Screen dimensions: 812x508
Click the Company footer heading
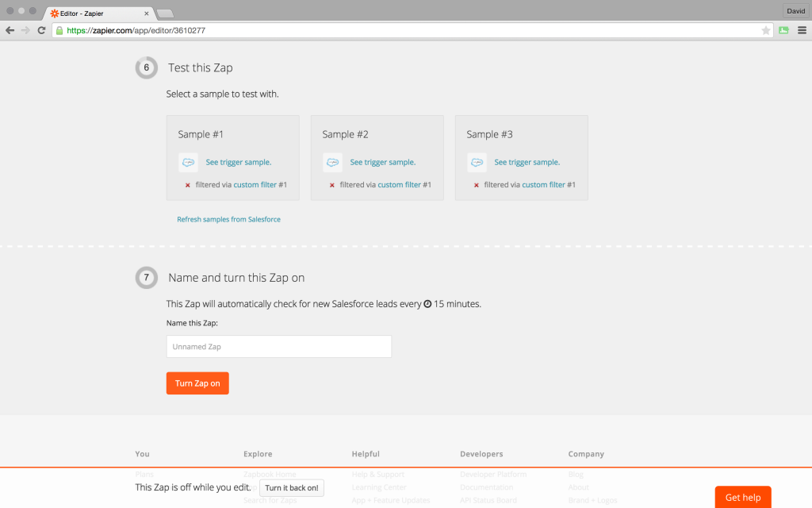586,454
